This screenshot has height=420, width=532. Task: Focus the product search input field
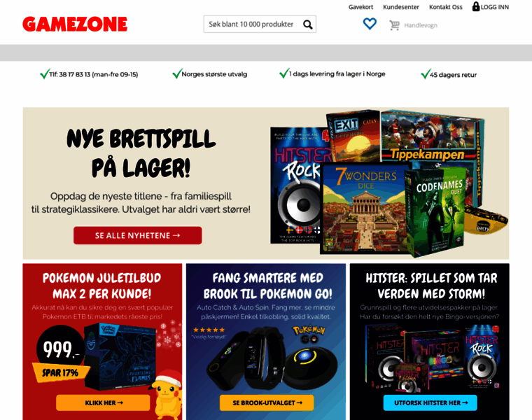[x=254, y=24]
